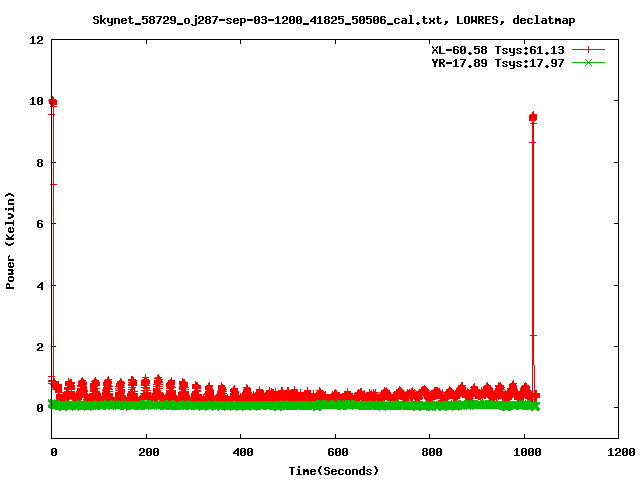Click the x-axis tick label 1200
The width and height of the screenshot is (640, 480).
pos(618,453)
